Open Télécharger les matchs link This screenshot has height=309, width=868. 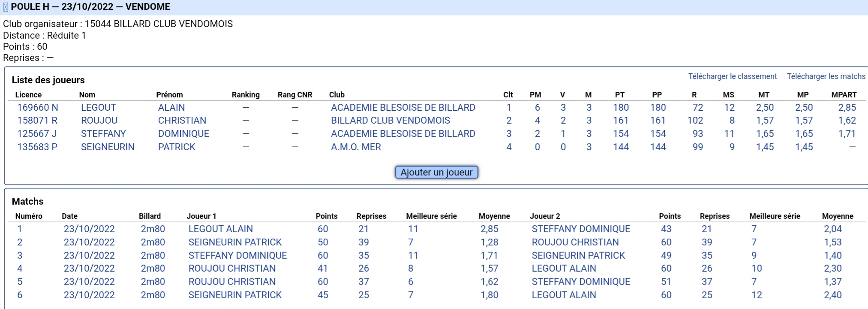click(826, 76)
